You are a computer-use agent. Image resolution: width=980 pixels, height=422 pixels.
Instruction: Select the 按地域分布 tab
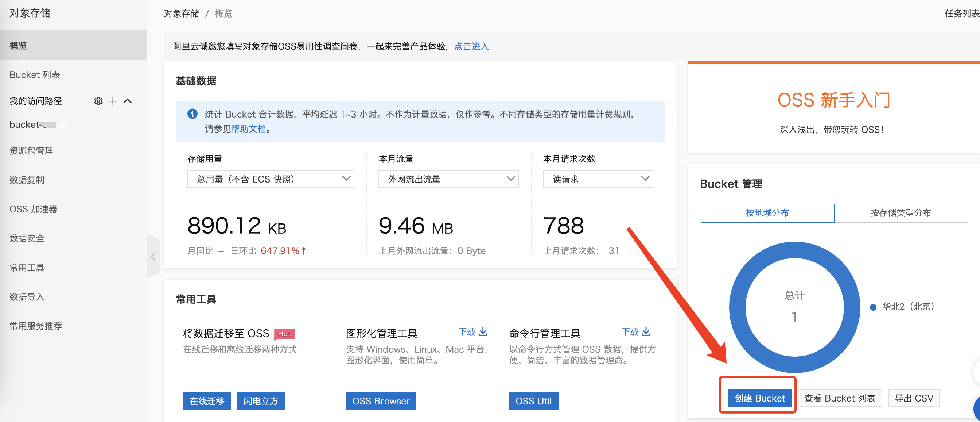(x=767, y=213)
